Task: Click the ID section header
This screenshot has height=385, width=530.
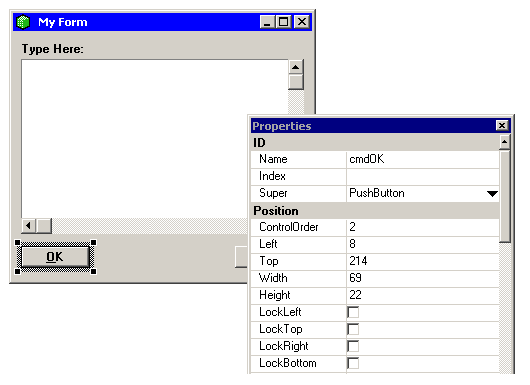Action: [375, 143]
